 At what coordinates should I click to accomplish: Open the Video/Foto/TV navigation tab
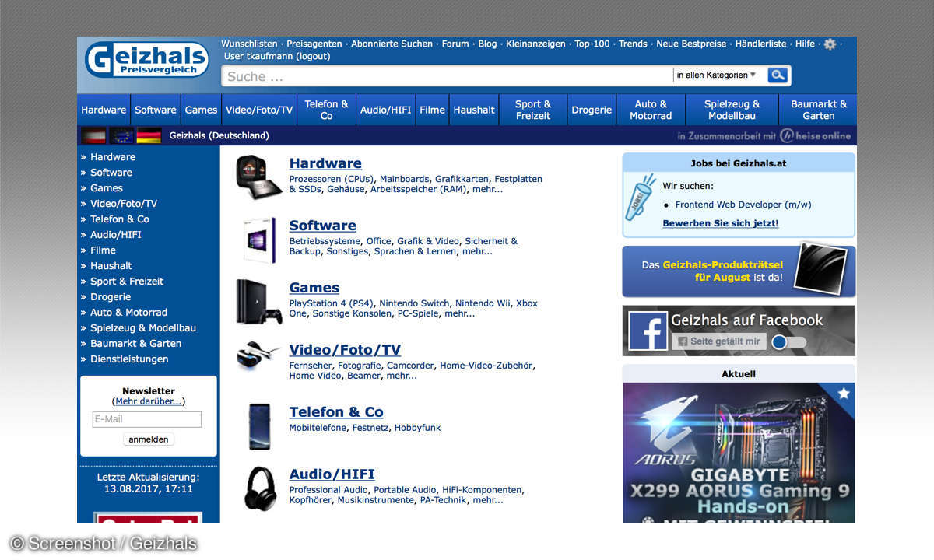[259, 110]
